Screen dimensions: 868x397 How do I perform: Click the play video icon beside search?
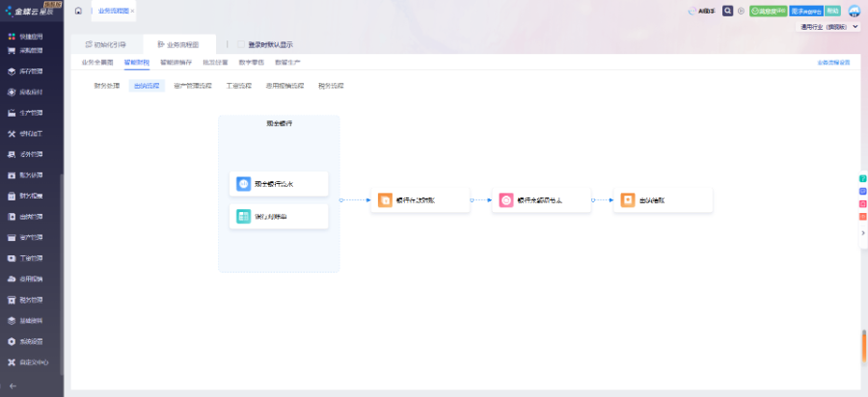point(741,11)
